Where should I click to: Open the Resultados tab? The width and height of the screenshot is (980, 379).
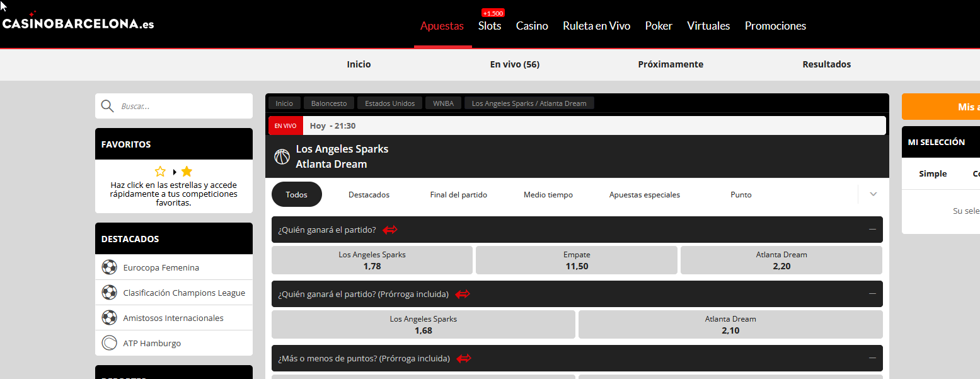[x=826, y=64]
